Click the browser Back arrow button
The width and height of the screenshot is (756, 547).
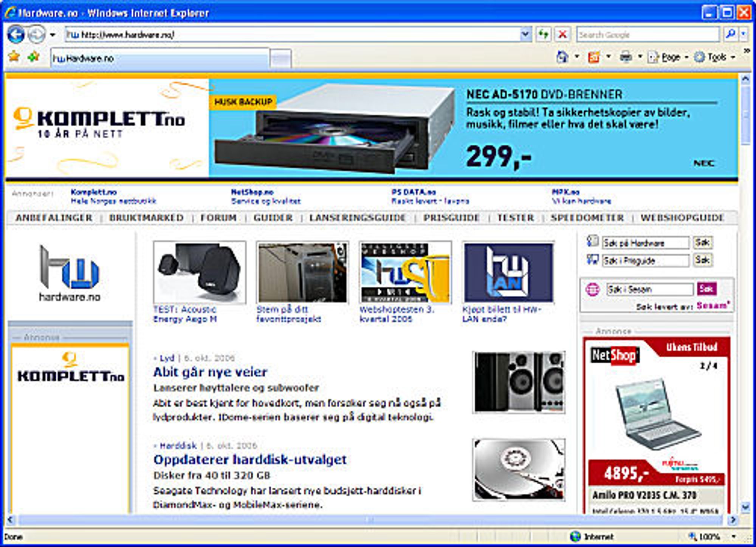(16, 35)
